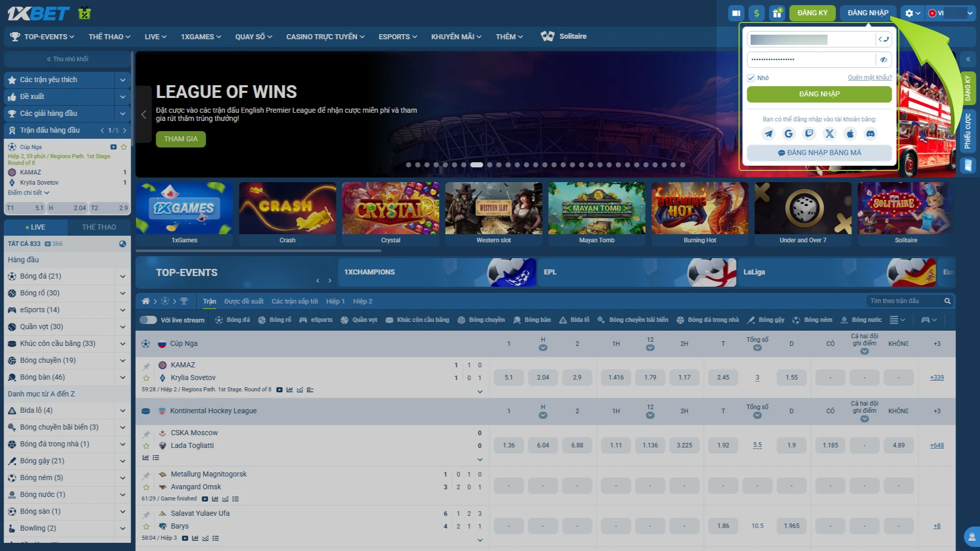Open the Crash game thumbnail
The width and height of the screenshot is (980, 551).
point(287,214)
